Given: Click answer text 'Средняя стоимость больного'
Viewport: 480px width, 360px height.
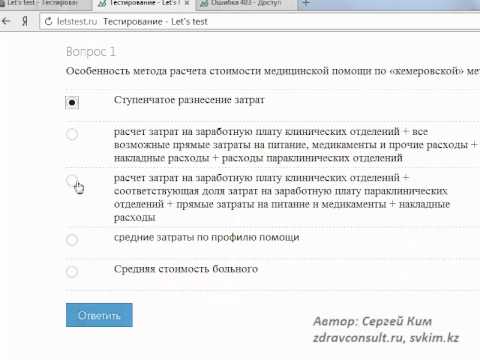Looking at the screenshot, I should pos(186,269).
